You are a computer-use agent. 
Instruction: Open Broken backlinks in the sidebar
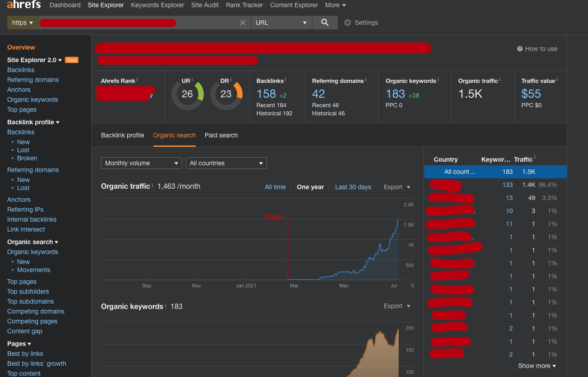pos(27,158)
